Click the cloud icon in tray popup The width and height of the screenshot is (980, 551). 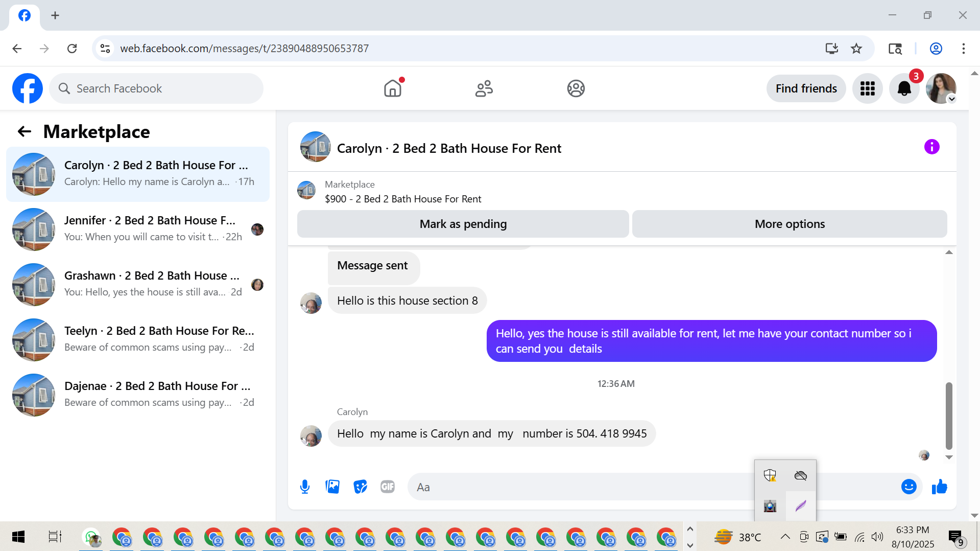[x=800, y=475]
